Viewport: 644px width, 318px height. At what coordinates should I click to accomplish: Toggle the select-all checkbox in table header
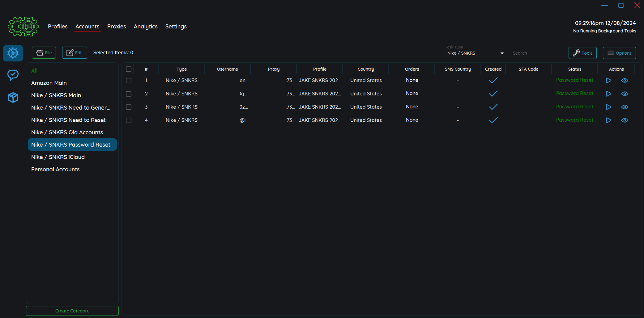point(129,69)
